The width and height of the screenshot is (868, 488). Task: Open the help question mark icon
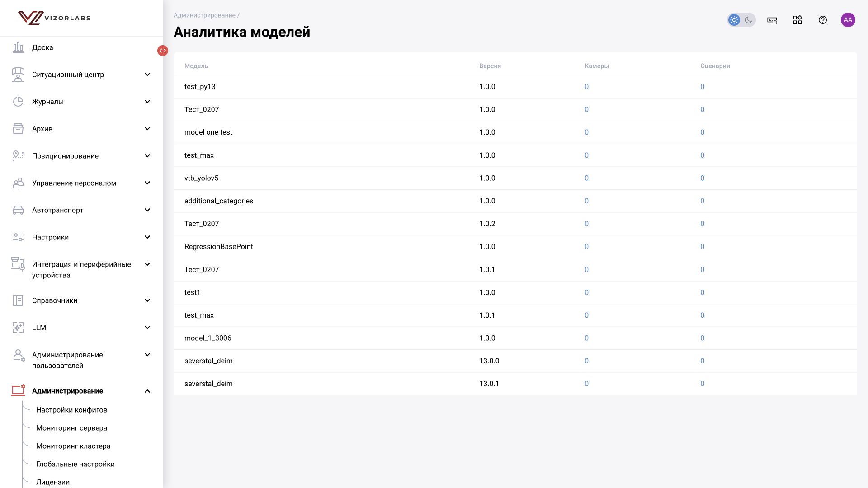[x=823, y=20]
